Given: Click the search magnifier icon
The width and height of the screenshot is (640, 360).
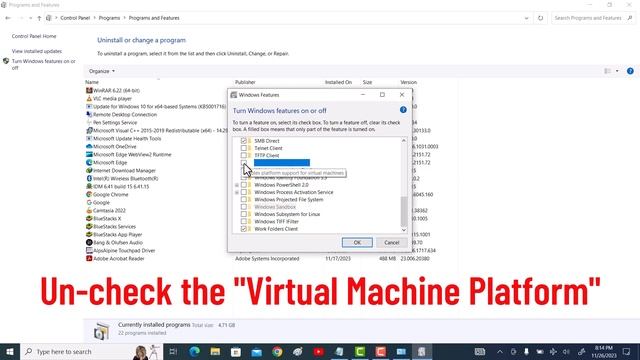Looking at the screenshot, I should (x=630, y=18).
